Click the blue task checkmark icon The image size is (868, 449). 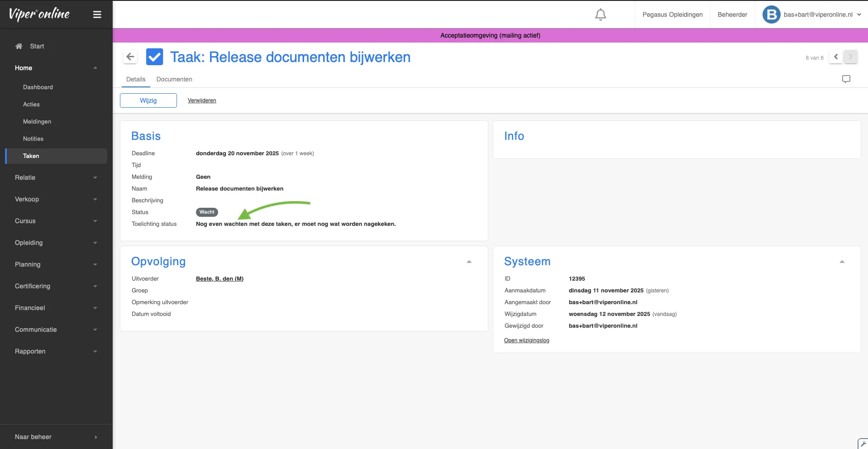point(154,57)
